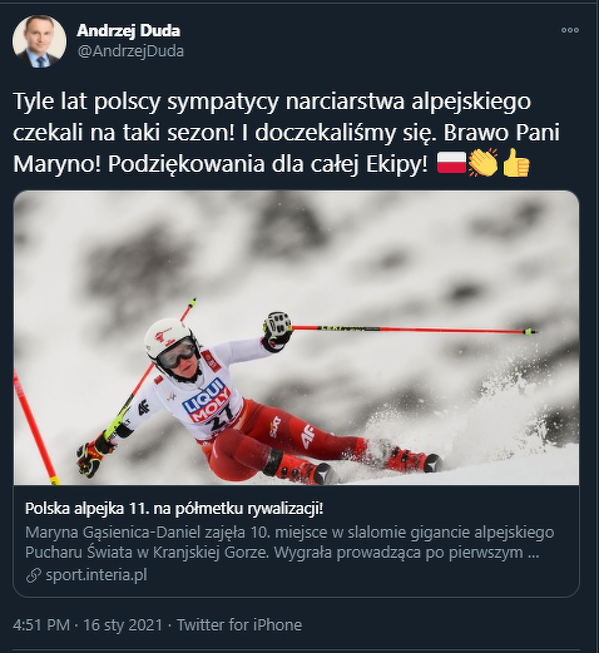Open the three-dot more options menu
The height and width of the screenshot is (653, 599).
(569, 30)
